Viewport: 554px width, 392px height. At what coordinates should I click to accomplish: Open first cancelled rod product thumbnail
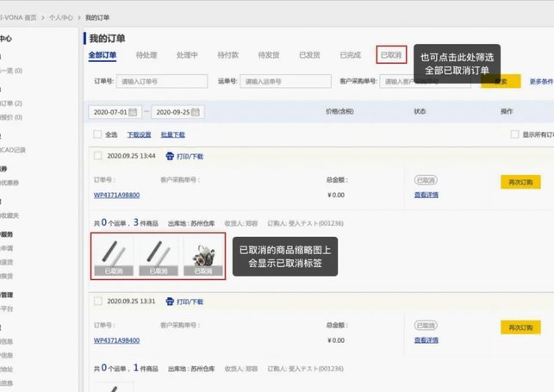(114, 256)
